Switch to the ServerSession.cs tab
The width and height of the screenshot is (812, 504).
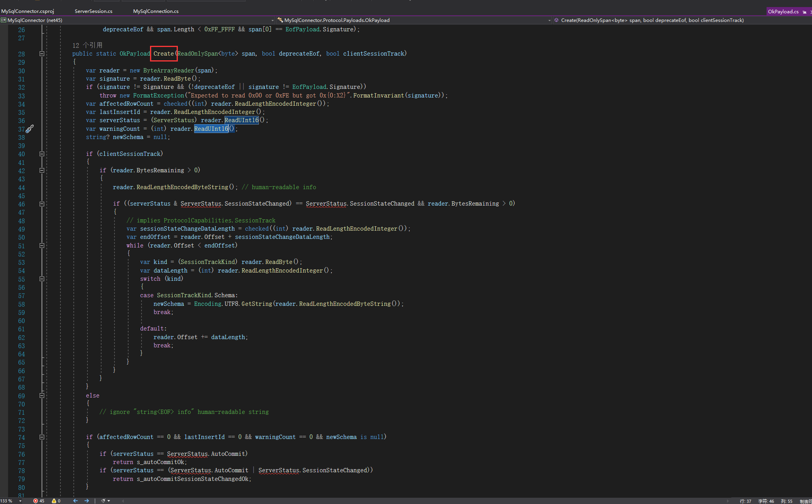(93, 11)
